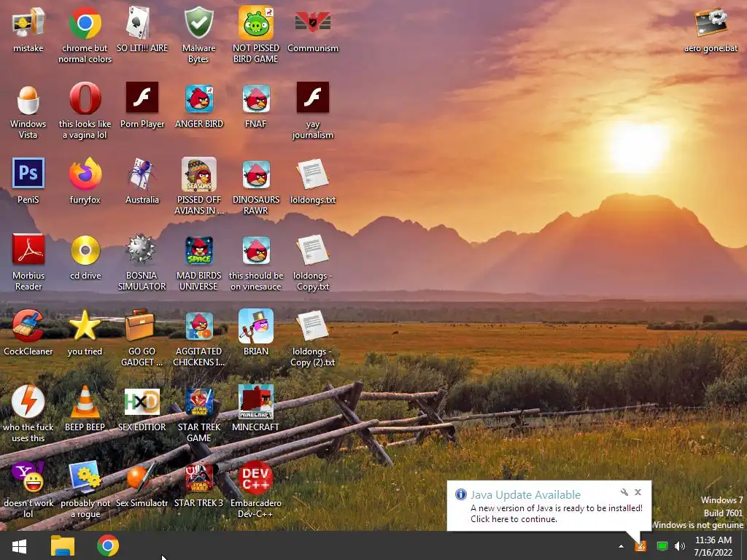This screenshot has width=747, height=560.
Task: Click the green battery tray icon
Action: click(x=662, y=546)
